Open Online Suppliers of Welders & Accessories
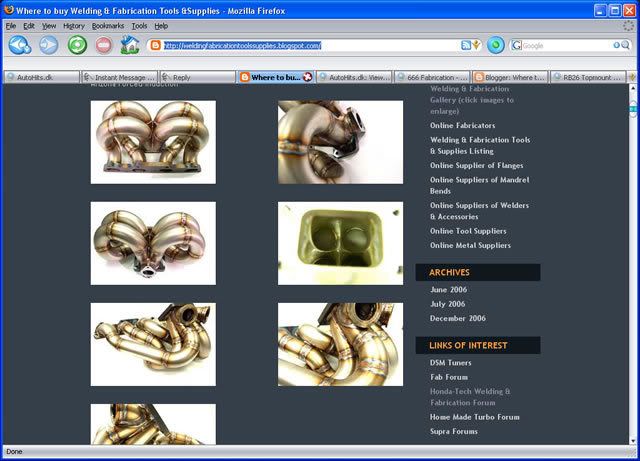640x461 pixels. click(x=479, y=211)
